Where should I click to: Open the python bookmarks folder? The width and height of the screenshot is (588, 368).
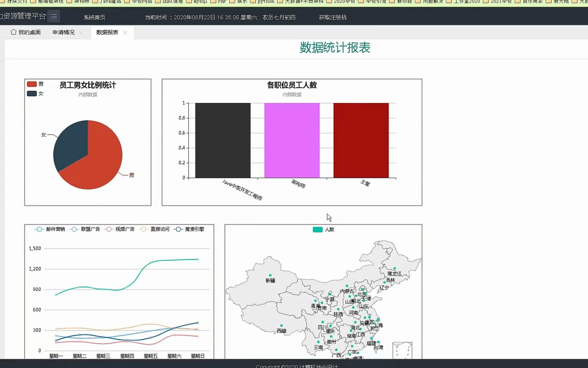(264, 2)
